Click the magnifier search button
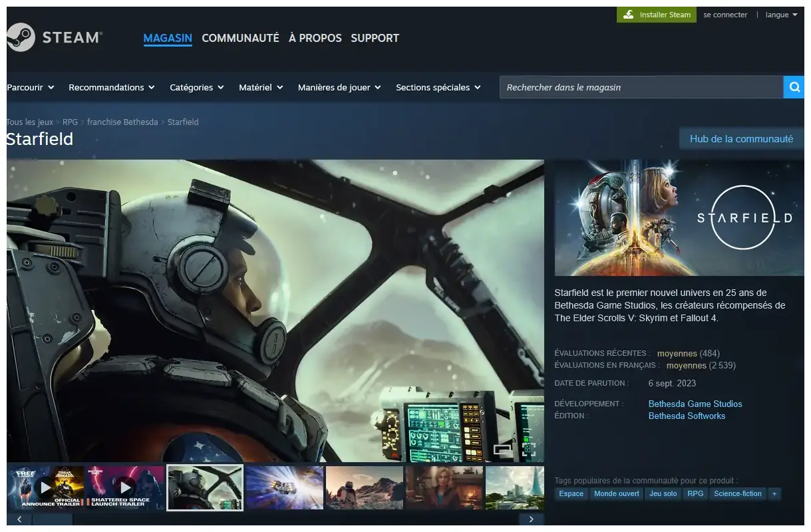The image size is (811, 532). click(794, 87)
